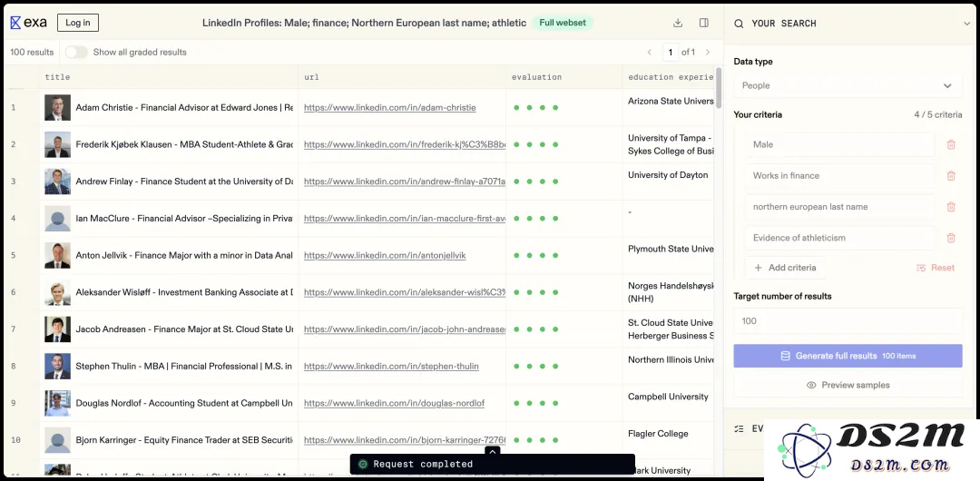The width and height of the screenshot is (980, 481).
Task: Click Aleksander Wisløff profile photo
Action: (x=57, y=292)
